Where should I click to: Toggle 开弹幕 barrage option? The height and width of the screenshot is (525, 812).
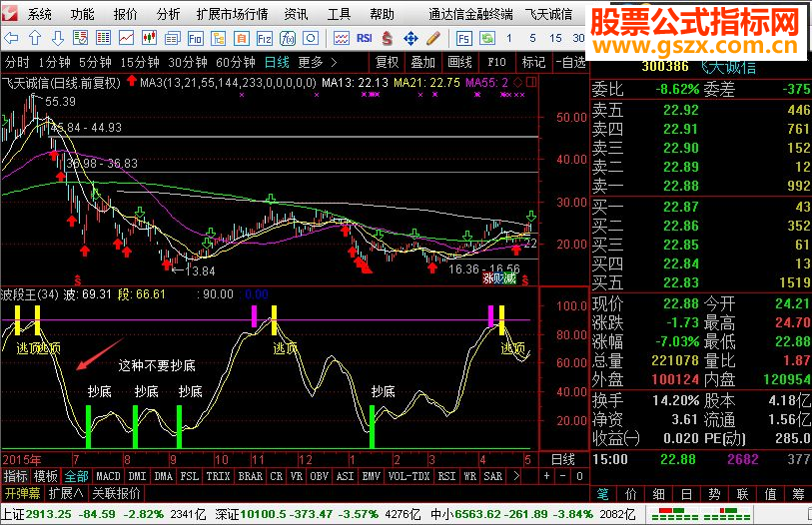click(x=22, y=493)
